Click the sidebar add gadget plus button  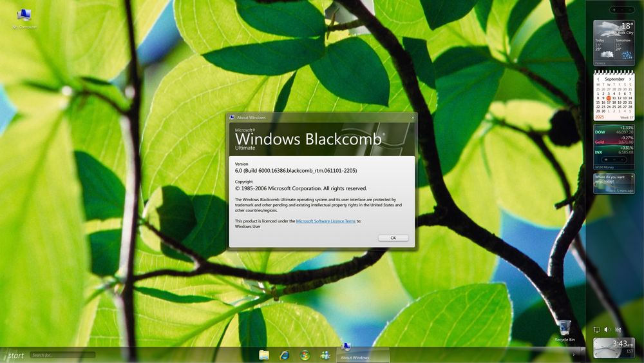(614, 10)
